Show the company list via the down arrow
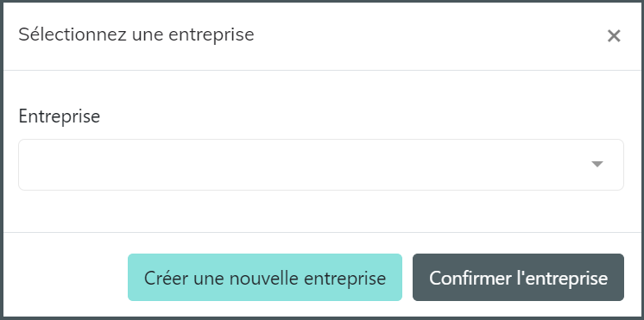This screenshot has width=644, height=320. 597,164
